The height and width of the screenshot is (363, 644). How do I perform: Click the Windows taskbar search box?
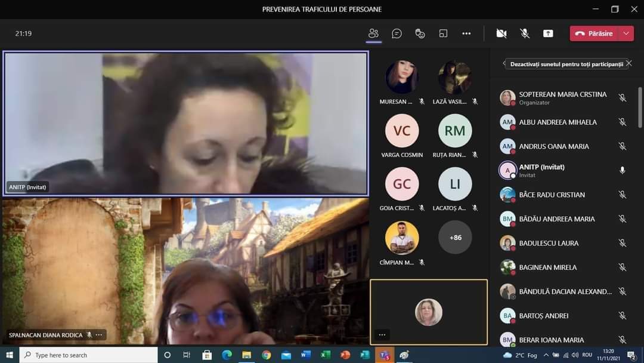point(89,355)
